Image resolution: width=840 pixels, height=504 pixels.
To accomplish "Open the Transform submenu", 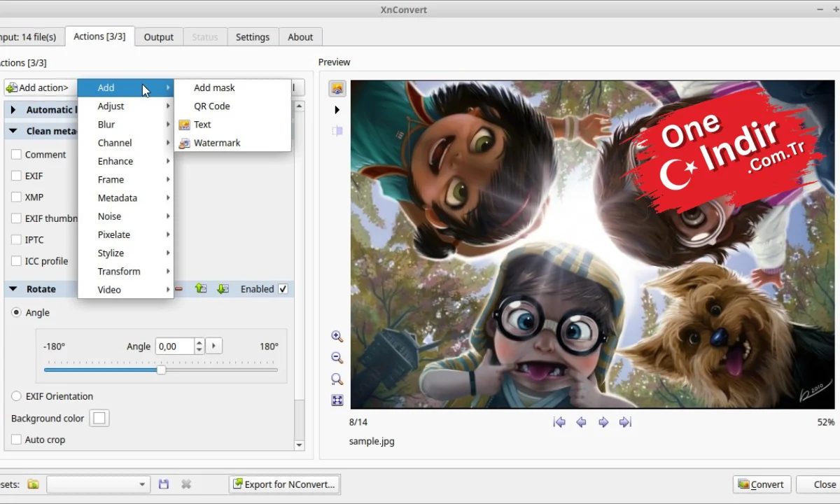I will (126, 272).
